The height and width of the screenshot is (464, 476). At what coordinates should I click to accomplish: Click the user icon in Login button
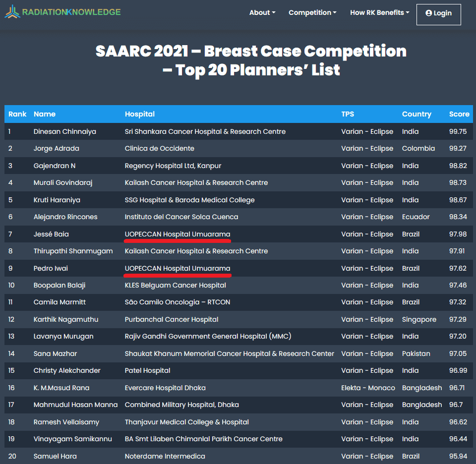click(428, 13)
